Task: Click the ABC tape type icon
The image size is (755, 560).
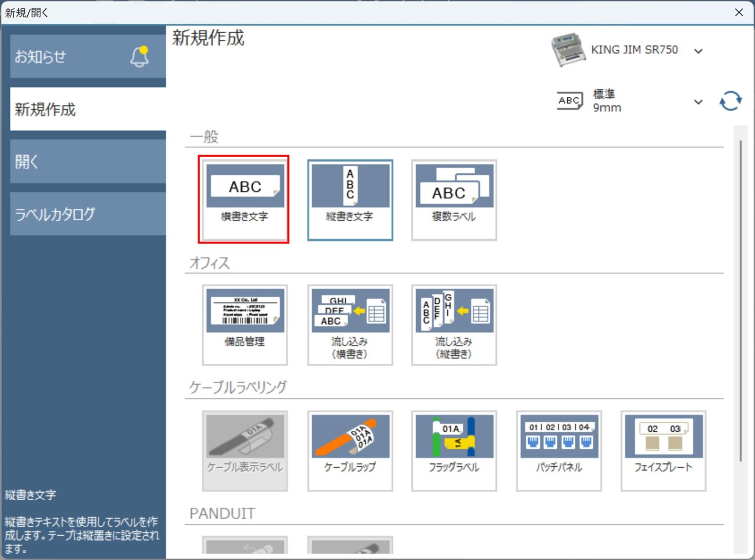Action: (570, 101)
